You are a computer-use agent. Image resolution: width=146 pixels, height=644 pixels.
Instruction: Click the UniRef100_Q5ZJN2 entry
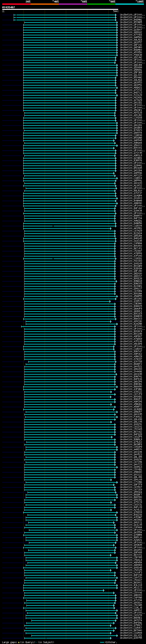(x=131, y=58)
